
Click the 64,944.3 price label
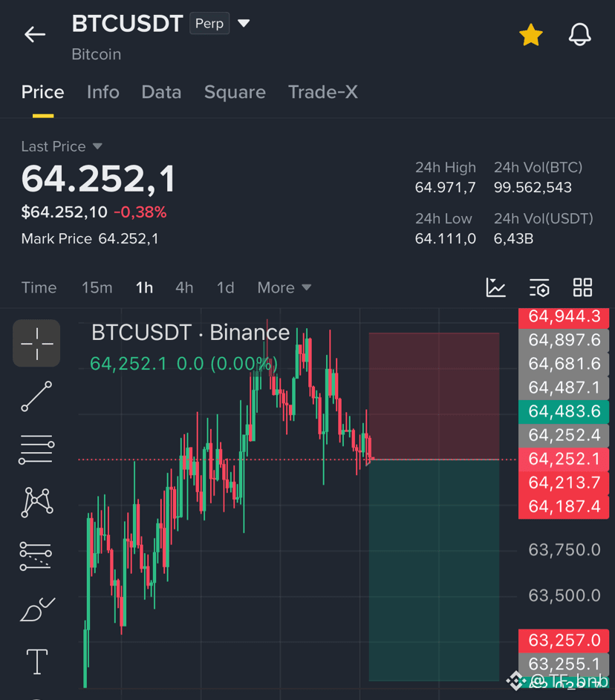[x=564, y=316]
